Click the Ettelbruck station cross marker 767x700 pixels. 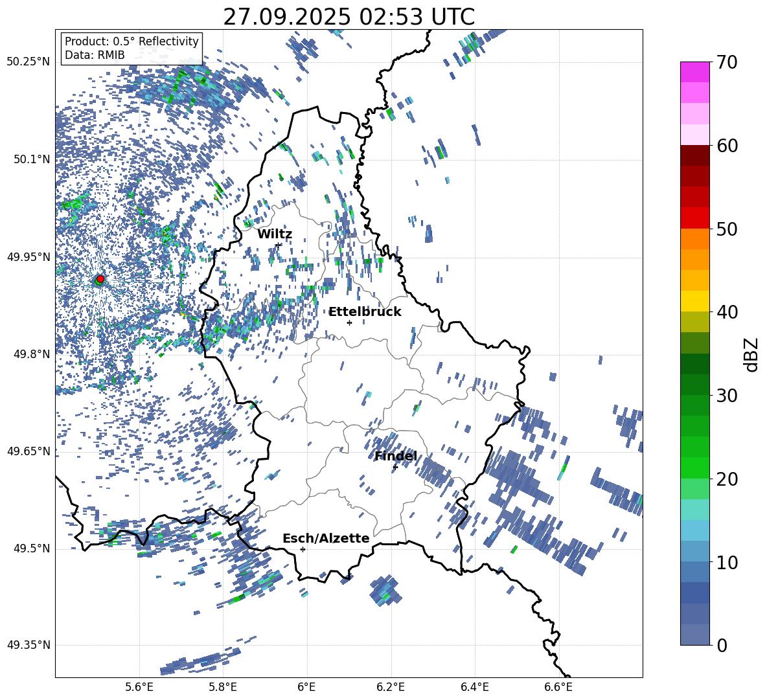(349, 322)
